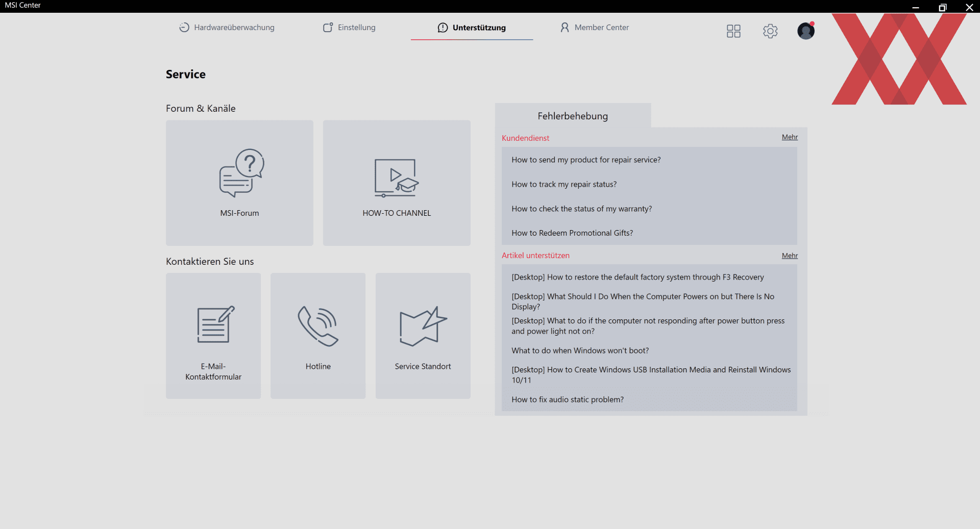Click the MSI-Forum label

239,213
